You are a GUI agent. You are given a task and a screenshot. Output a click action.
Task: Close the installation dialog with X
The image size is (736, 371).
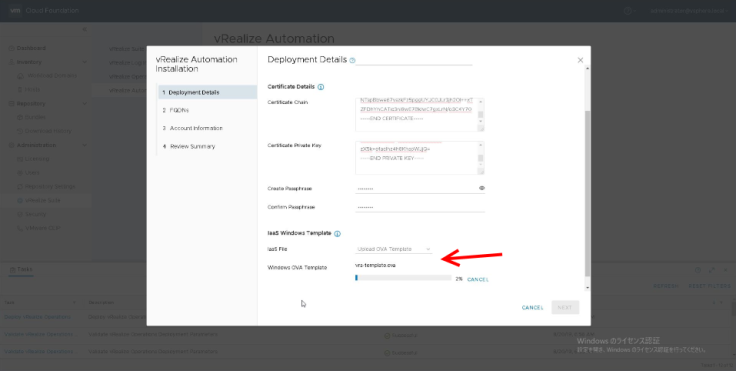point(580,60)
